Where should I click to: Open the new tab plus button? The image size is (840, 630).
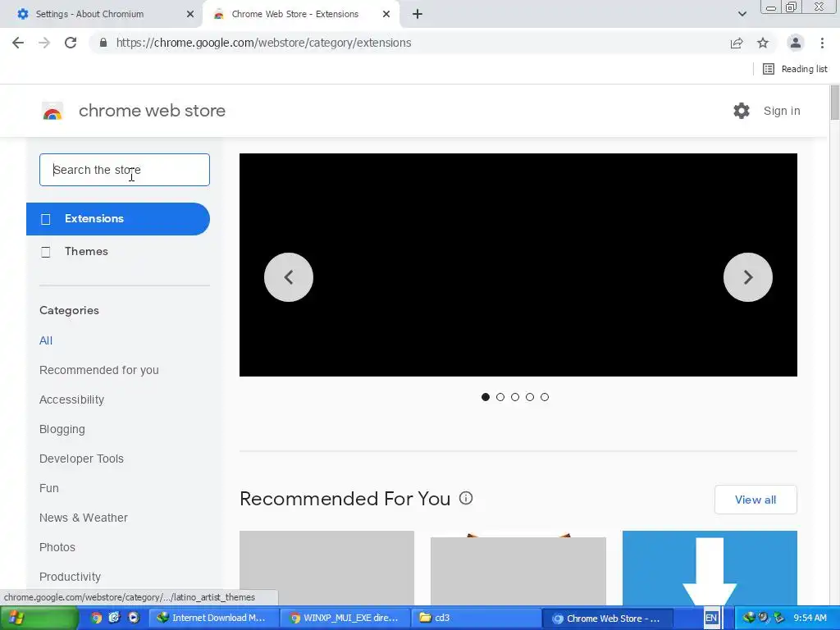point(418,14)
